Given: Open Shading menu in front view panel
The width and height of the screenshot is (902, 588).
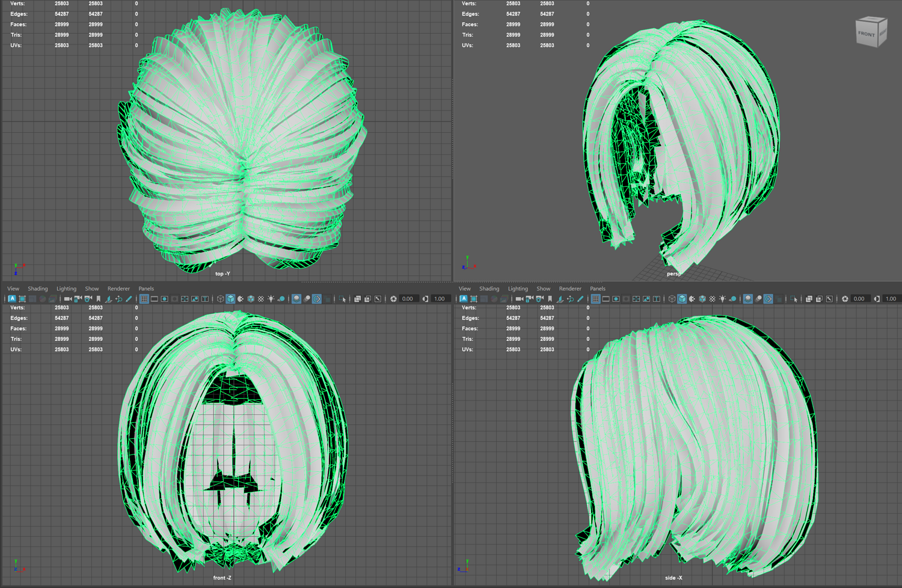Looking at the screenshot, I should [38, 289].
